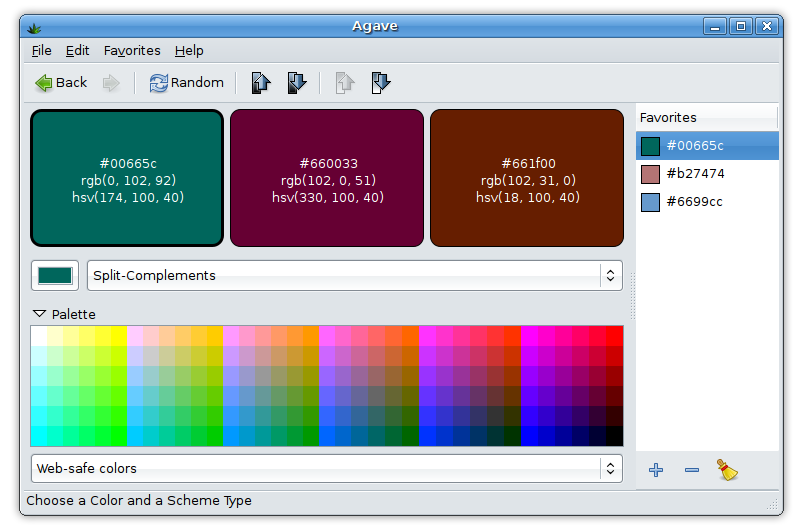Image resolution: width=797 pixels, height=529 pixels.
Task: Select favorite #00665c in Favorites list
Action: tap(707, 146)
